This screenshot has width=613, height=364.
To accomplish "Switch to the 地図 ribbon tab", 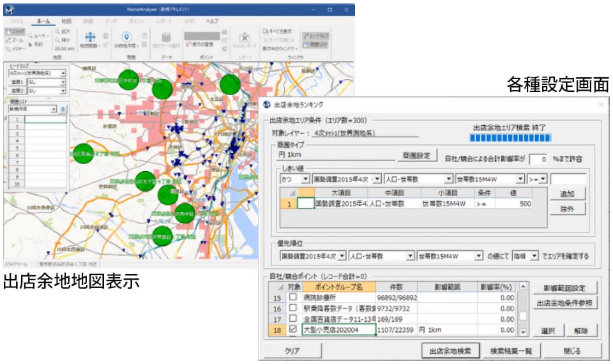I will click(66, 21).
